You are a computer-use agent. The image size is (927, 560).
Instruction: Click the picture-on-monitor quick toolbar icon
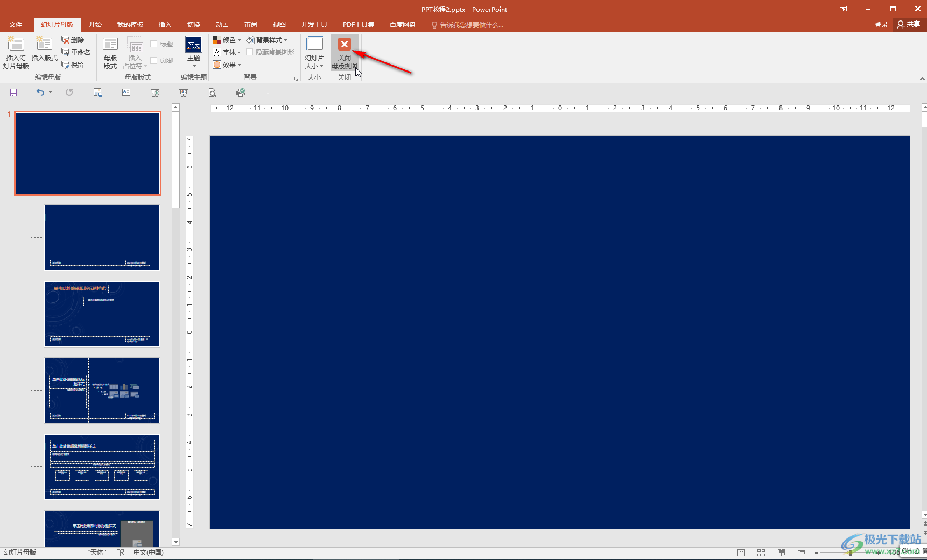98,93
